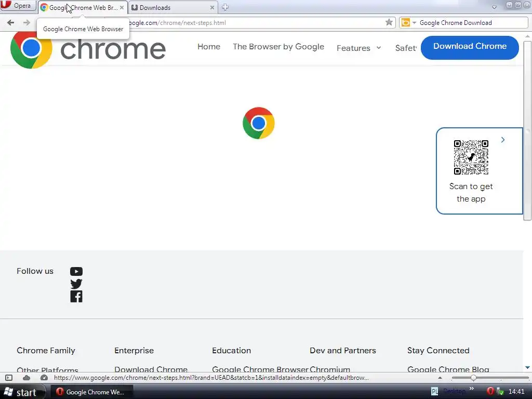The height and width of the screenshot is (399, 532).
Task: Click the Education footer heading
Action: (231, 351)
